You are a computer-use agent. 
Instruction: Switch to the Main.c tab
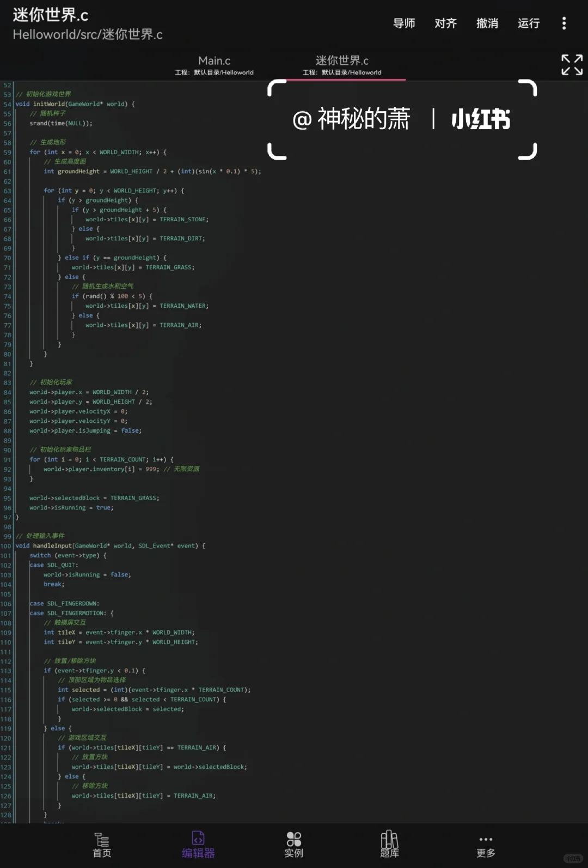click(x=214, y=65)
